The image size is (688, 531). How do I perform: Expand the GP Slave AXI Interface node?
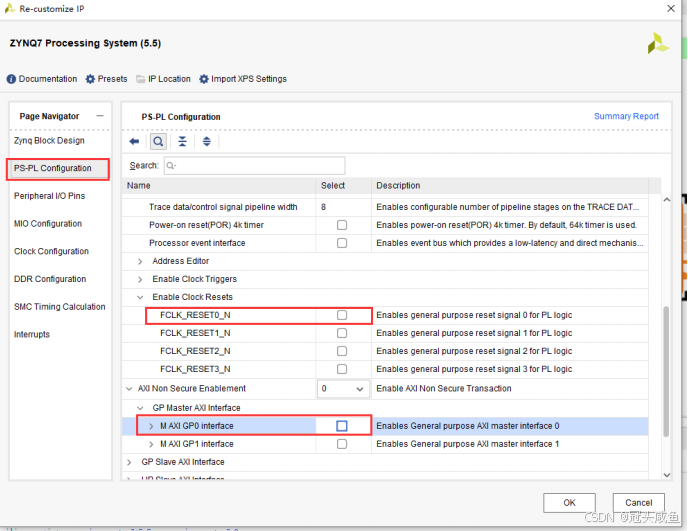(x=130, y=462)
